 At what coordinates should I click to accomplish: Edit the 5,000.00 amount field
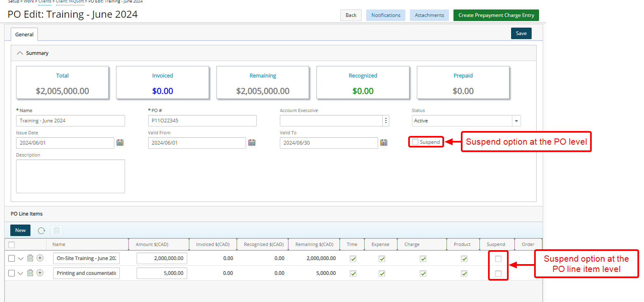pyautogui.click(x=162, y=273)
